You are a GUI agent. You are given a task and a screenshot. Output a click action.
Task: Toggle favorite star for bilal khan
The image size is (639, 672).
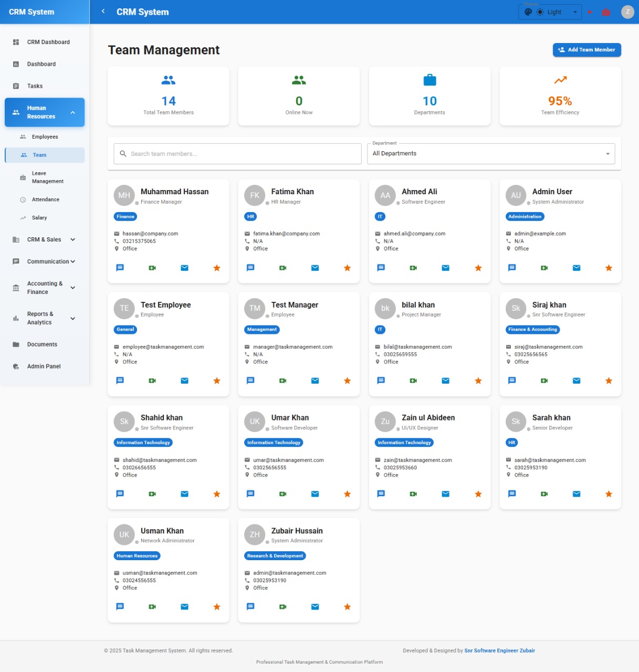pos(478,381)
